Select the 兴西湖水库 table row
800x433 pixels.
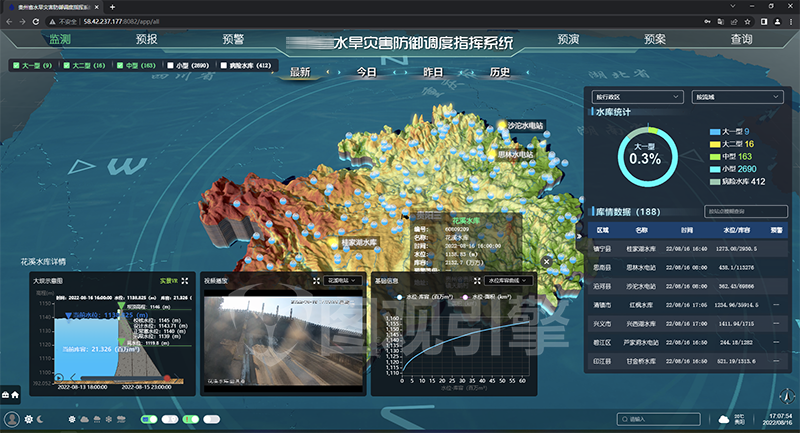[687, 324]
